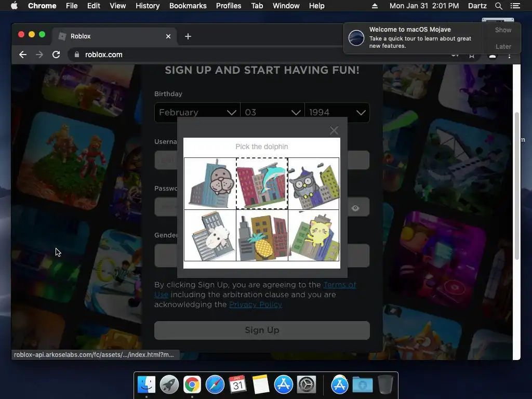Open the Apple menu
Screen dimensions: 532x399
[x=14, y=6]
